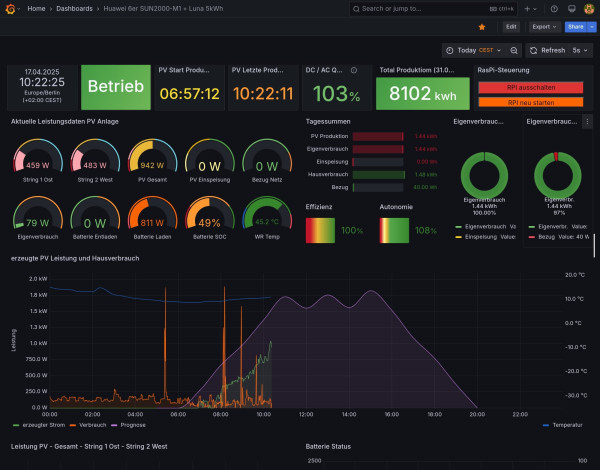Go to Home in the breadcrumb
The width and height of the screenshot is (600, 470).
click(x=37, y=8)
